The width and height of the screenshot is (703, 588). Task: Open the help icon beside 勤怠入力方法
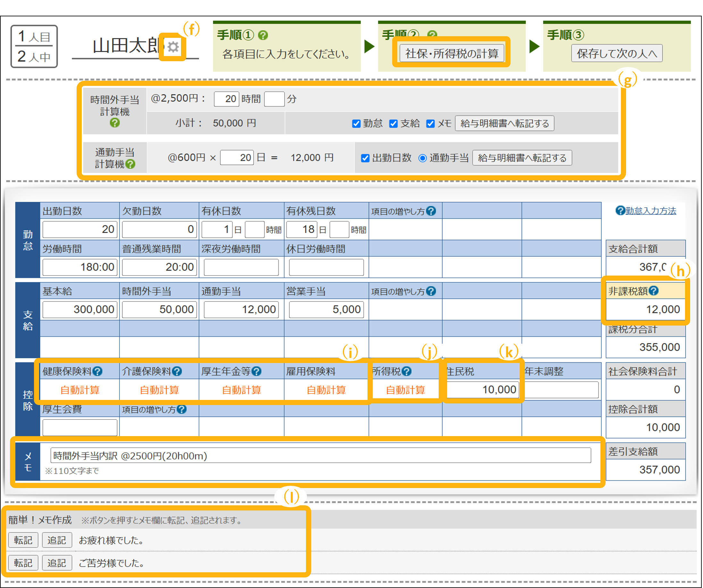(620, 210)
